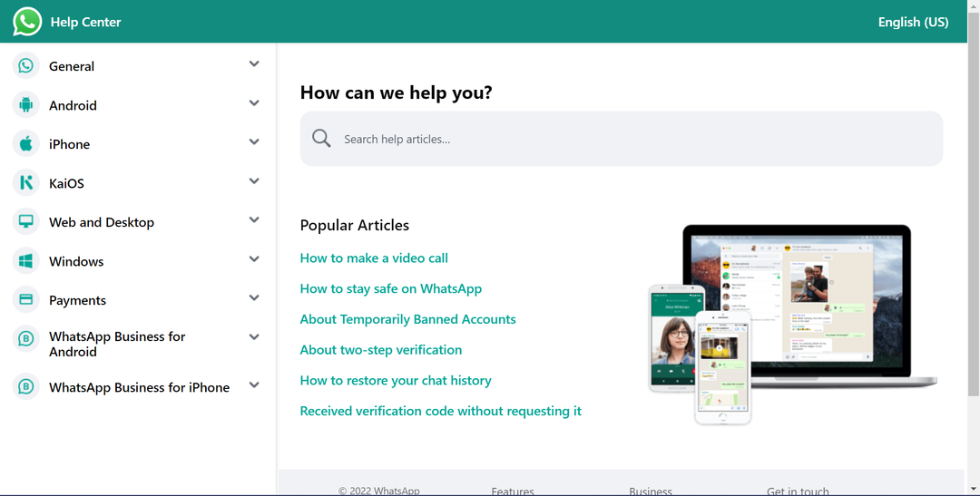
Task: Click the Android robot icon
Action: [x=25, y=105]
